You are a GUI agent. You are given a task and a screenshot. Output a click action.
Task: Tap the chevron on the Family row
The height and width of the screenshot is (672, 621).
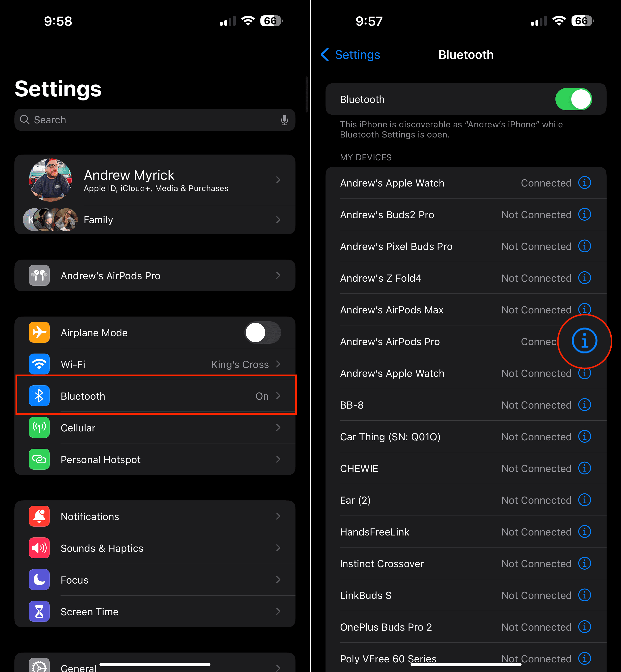[x=278, y=219]
